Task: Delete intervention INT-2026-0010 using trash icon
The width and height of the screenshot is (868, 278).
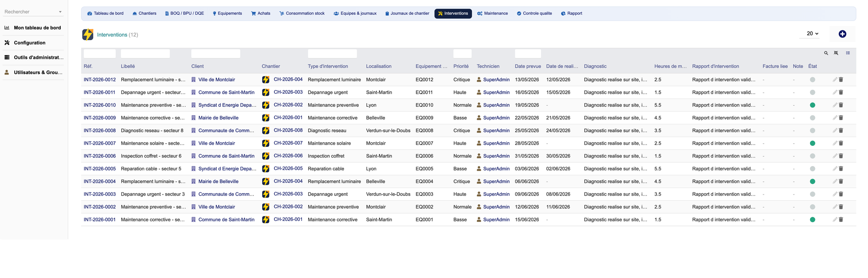Action: tap(841, 105)
